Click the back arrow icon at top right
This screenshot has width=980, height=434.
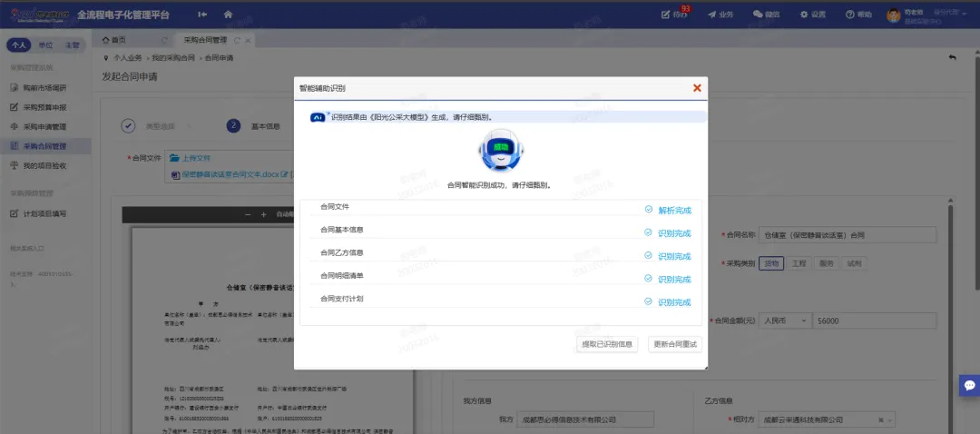pos(953,57)
